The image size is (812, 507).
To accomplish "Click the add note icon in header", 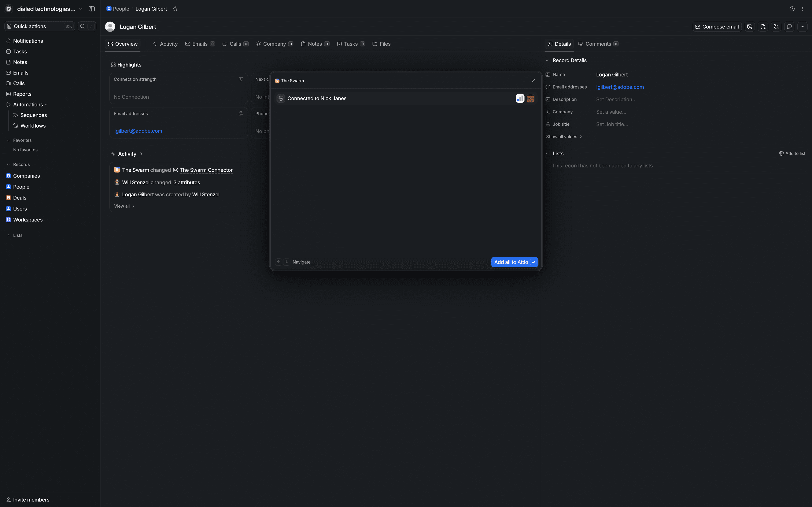I will 763,27.
